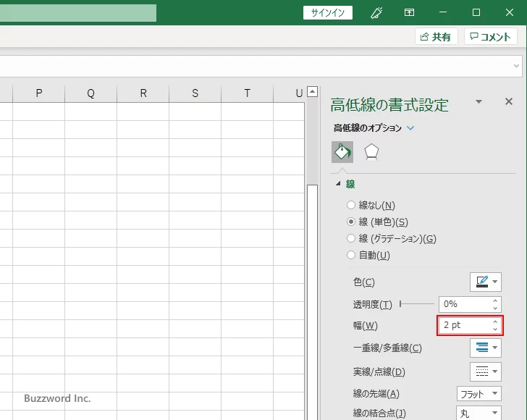
Task: Open the Effects pentagon icon tab
Action: point(371,151)
